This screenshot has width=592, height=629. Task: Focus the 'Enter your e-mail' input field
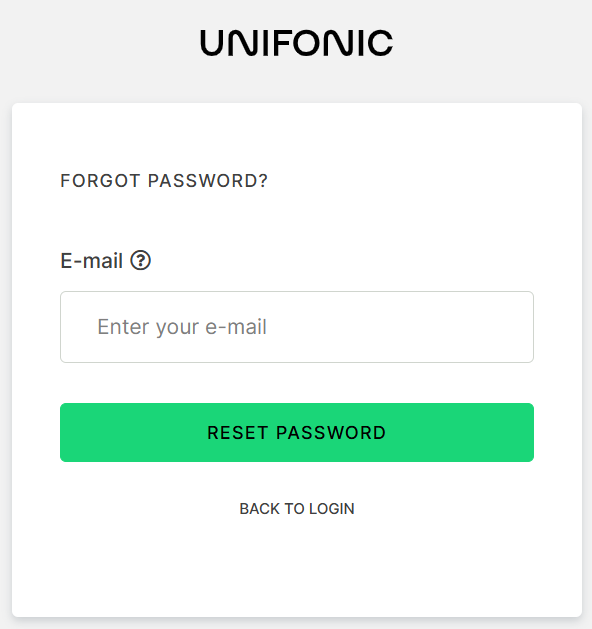297,327
